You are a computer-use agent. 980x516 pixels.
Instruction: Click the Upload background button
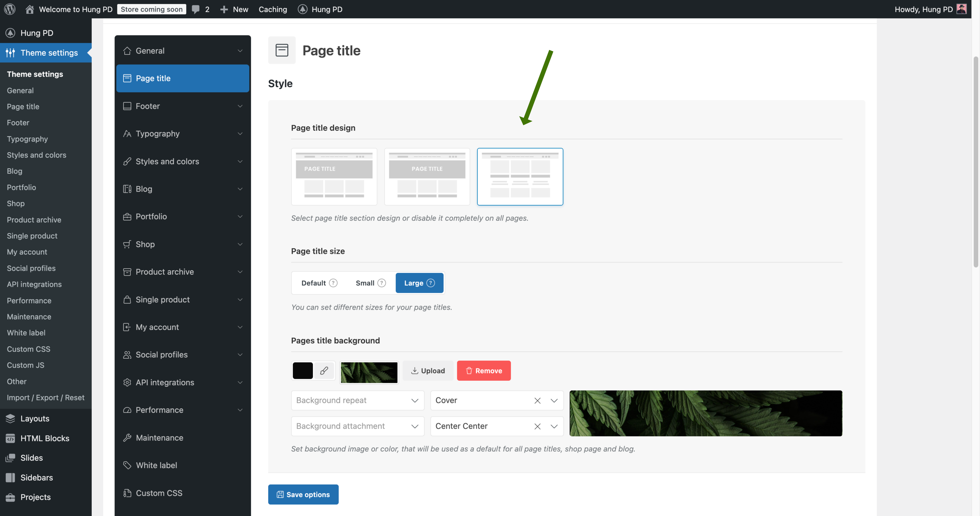coord(428,371)
